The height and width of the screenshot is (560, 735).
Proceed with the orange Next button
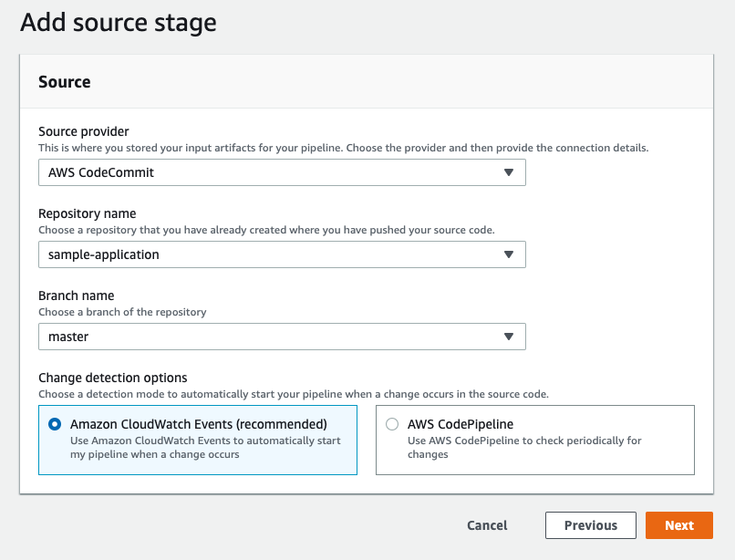pyautogui.click(x=678, y=525)
